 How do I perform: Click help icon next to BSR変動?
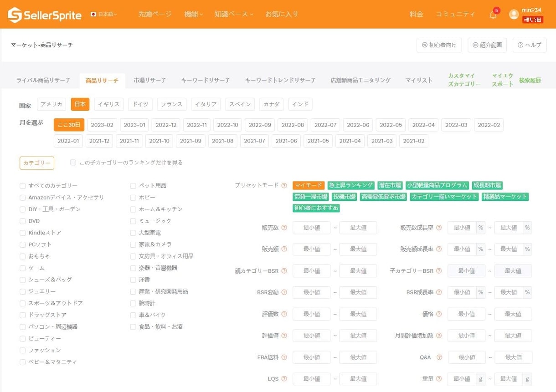[x=284, y=292]
